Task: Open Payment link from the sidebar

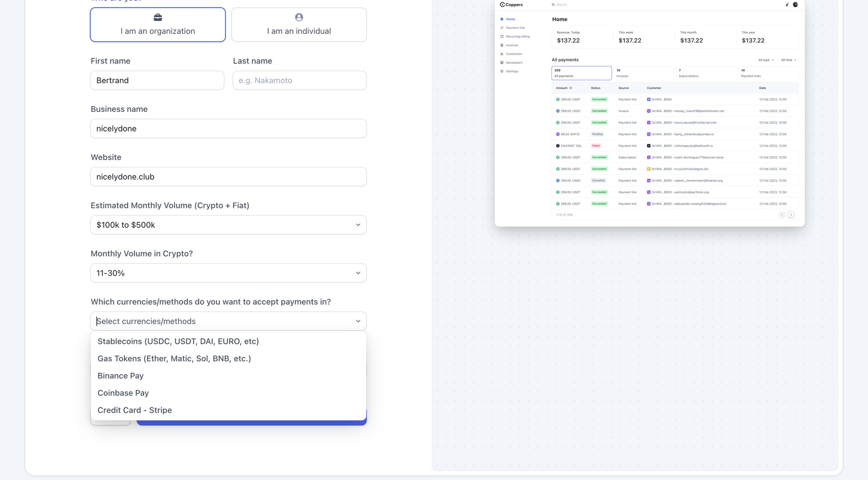Action: point(502,28)
